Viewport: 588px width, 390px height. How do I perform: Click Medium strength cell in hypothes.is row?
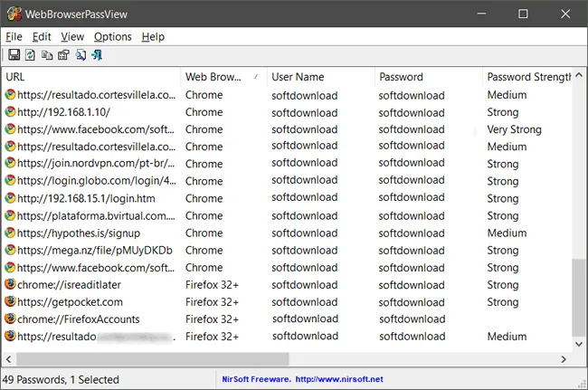[x=507, y=233]
